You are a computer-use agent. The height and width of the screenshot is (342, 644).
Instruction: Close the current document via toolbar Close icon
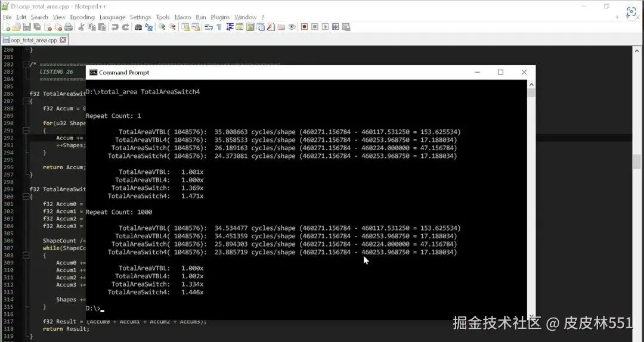coord(48,27)
